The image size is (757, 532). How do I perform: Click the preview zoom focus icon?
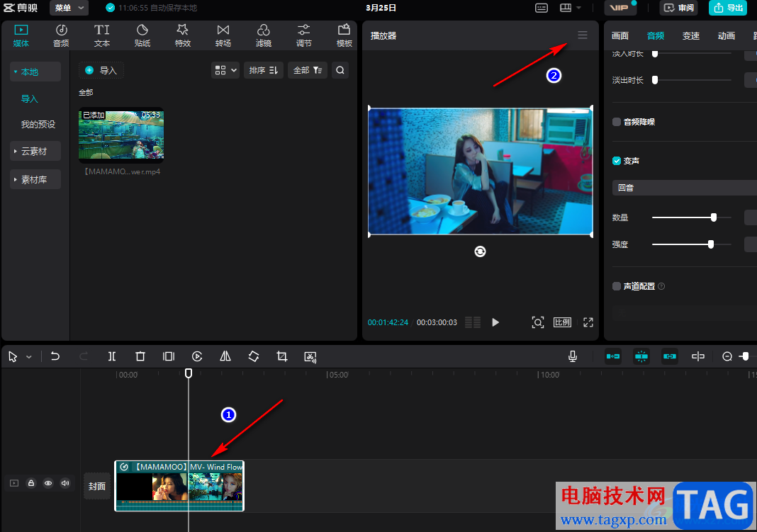point(538,322)
